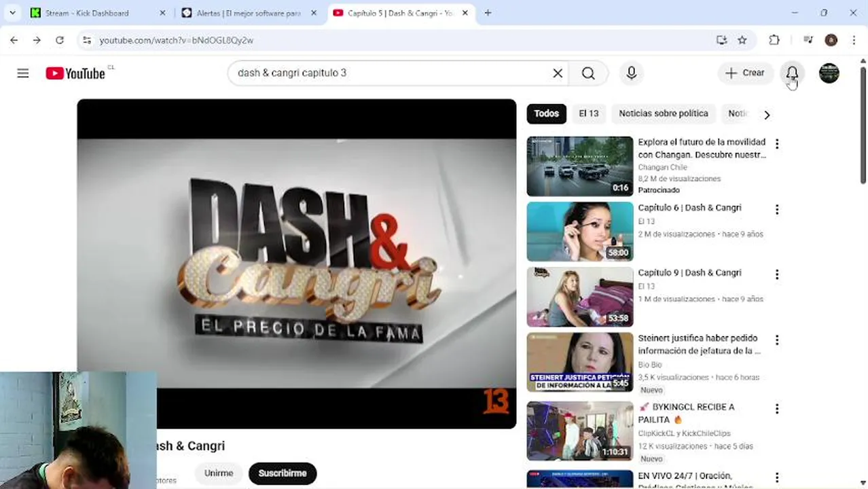
Task: Open the site information icon in address bar
Action: pyautogui.click(x=87, y=40)
